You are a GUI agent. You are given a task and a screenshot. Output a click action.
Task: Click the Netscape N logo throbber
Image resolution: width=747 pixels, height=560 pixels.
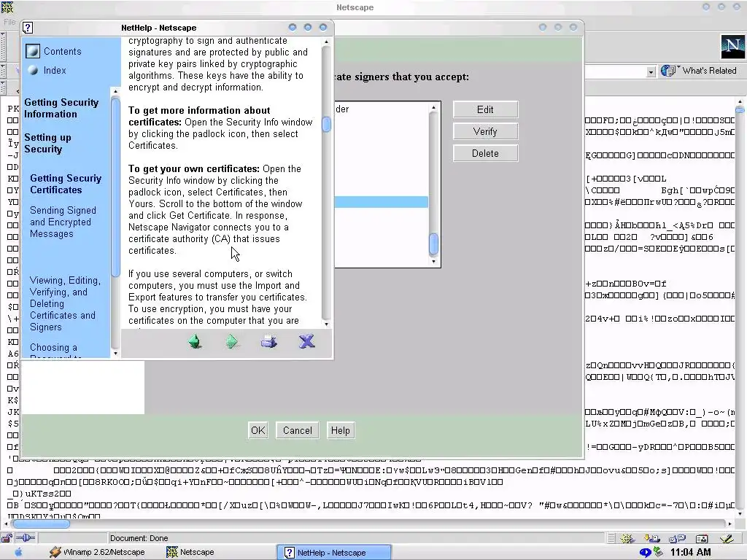coord(732,46)
